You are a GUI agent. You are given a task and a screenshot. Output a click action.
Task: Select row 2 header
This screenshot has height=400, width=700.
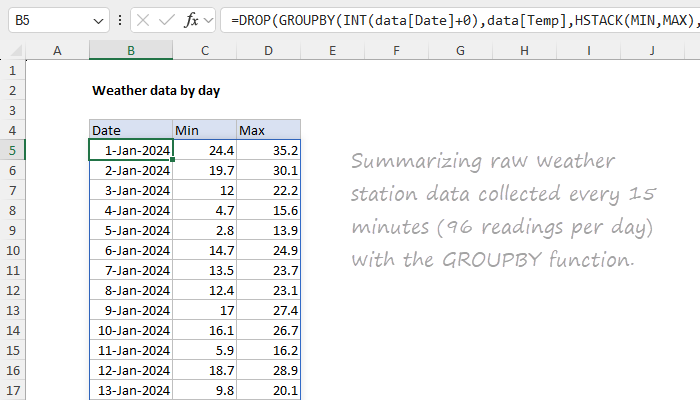[x=12, y=91]
